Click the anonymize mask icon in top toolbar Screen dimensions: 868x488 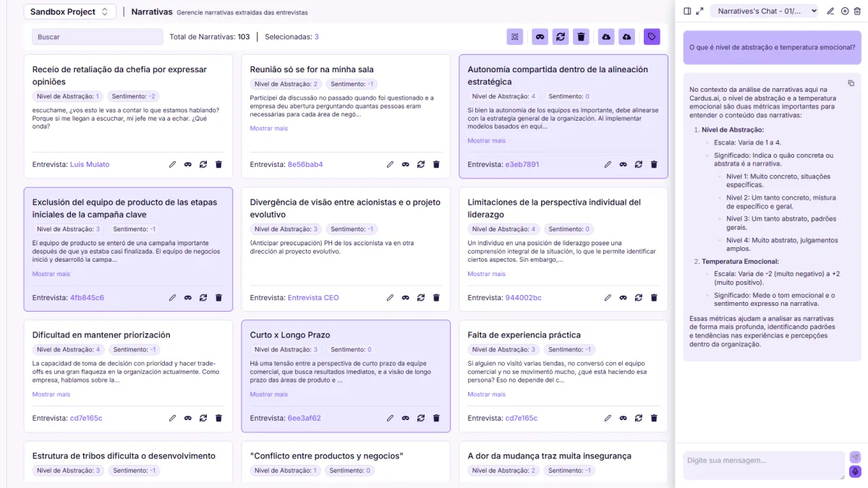click(540, 37)
